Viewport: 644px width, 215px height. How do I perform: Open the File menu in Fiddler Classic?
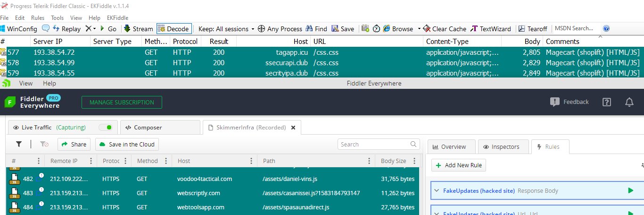click(5, 17)
